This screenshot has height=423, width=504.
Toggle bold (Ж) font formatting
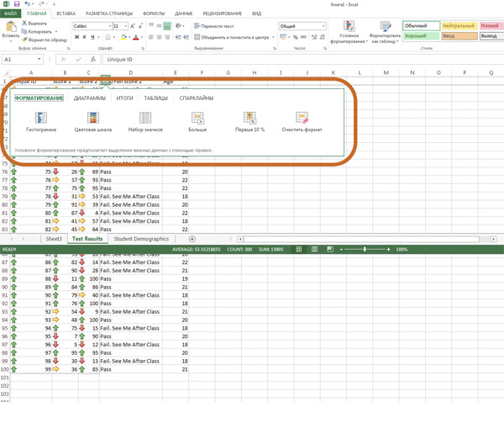click(x=76, y=38)
